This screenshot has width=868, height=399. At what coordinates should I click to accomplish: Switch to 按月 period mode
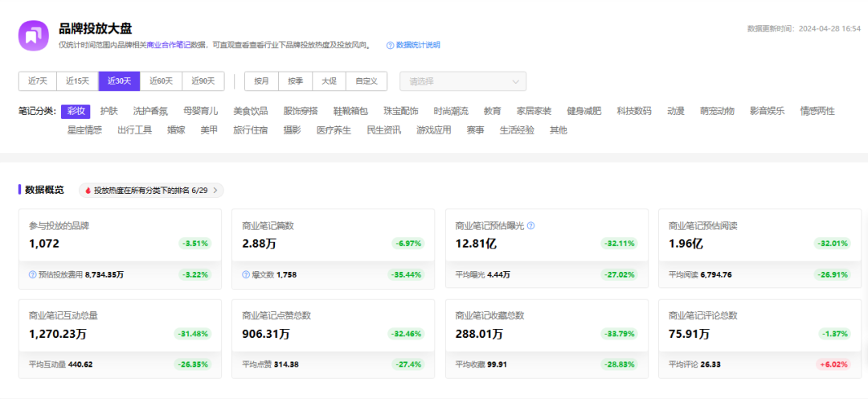pyautogui.click(x=261, y=81)
